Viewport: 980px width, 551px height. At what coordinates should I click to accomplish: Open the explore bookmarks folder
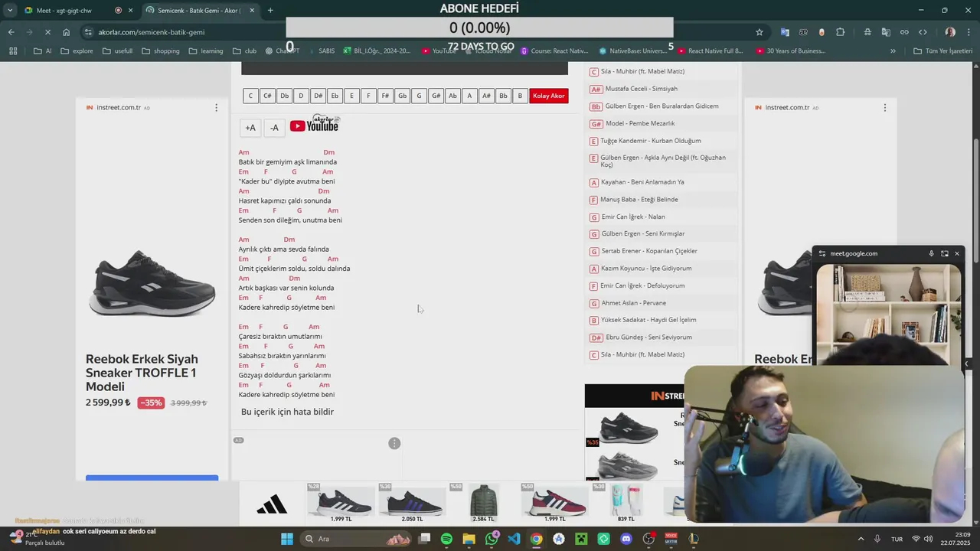coord(77,51)
